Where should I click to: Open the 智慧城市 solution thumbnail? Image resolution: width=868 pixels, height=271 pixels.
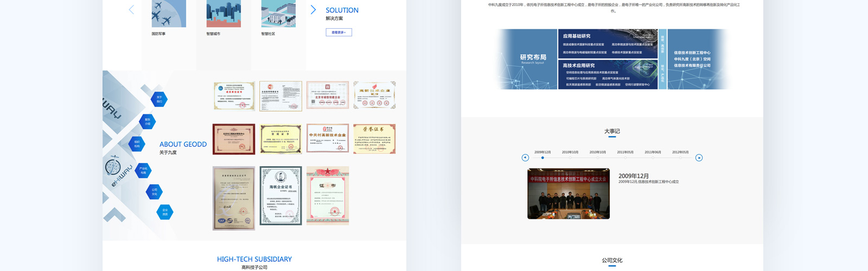224,14
